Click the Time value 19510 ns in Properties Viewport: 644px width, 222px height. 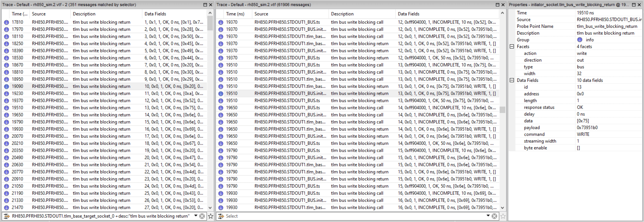[x=585, y=13]
